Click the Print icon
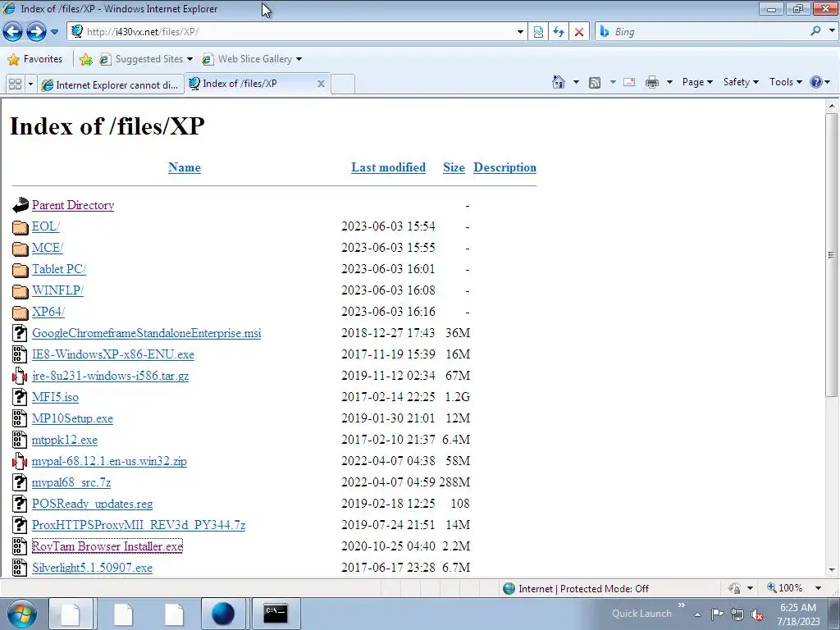This screenshot has height=630, width=840. pos(652,82)
